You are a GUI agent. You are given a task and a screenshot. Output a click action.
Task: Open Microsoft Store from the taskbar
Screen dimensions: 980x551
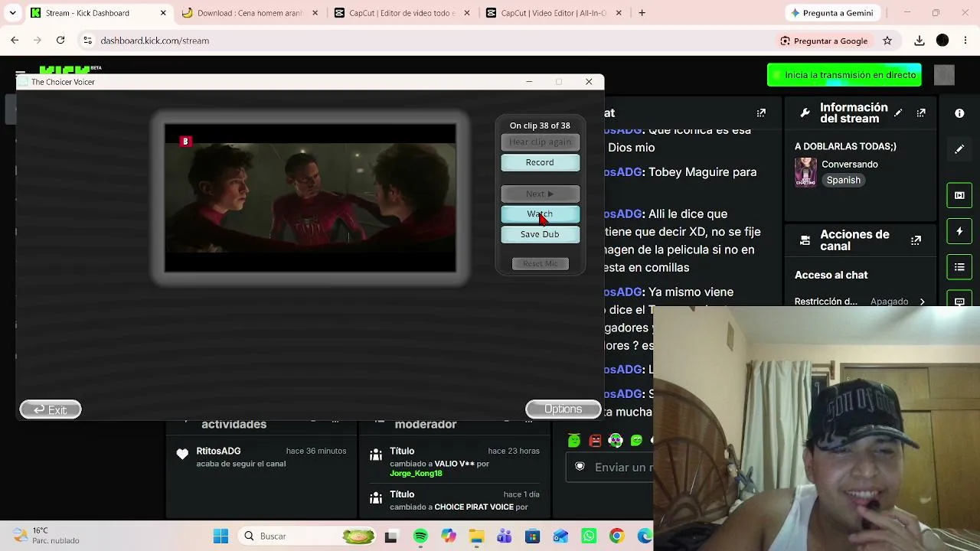point(532,536)
